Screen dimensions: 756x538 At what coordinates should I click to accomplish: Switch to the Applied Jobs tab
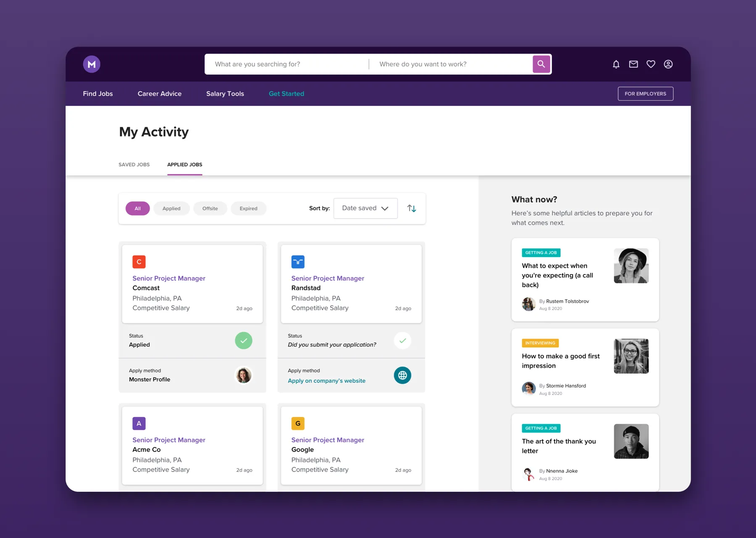point(185,165)
